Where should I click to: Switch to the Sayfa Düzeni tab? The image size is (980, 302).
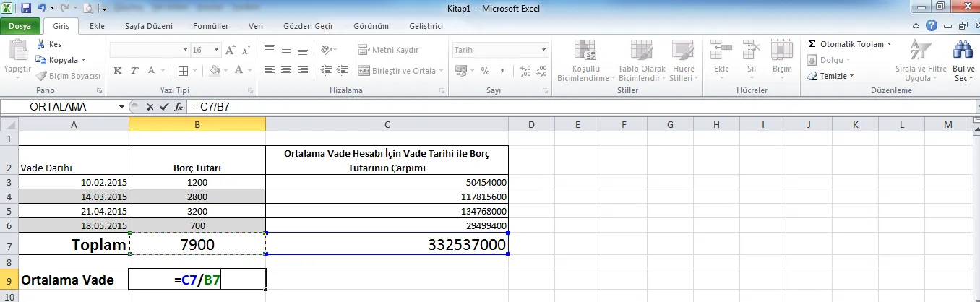(149, 26)
